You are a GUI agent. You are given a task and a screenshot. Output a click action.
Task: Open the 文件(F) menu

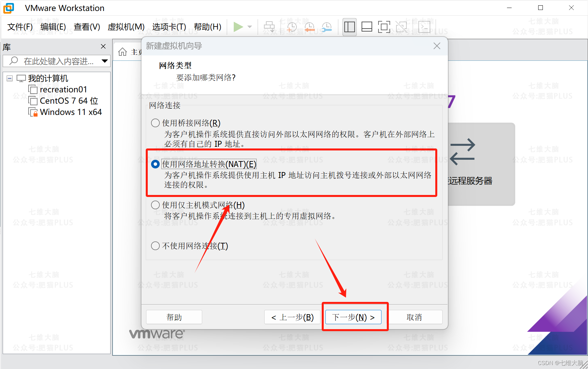pos(20,27)
